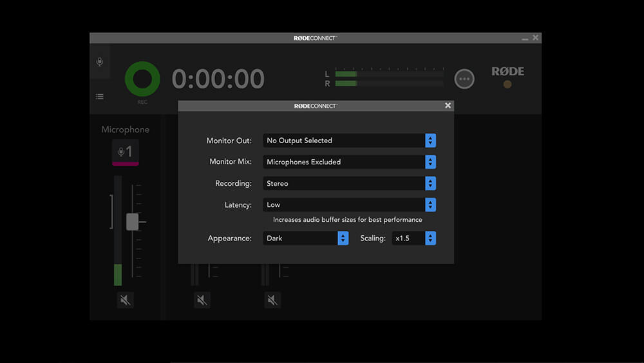Change the Recording mode from Stereo
The height and width of the screenshot is (363, 644).
(349, 183)
